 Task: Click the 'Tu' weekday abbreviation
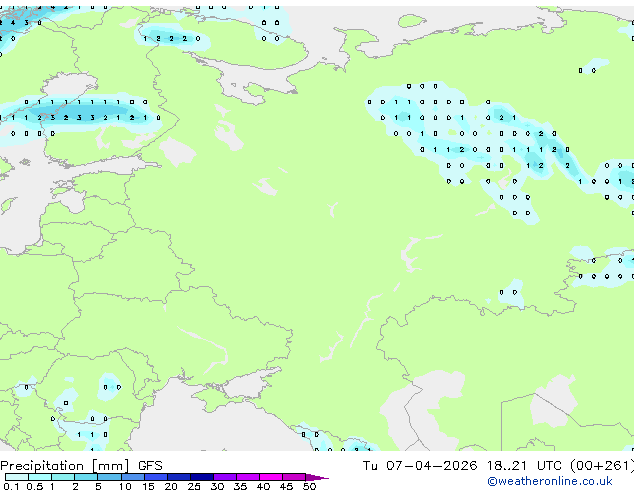tap(370, 466)
